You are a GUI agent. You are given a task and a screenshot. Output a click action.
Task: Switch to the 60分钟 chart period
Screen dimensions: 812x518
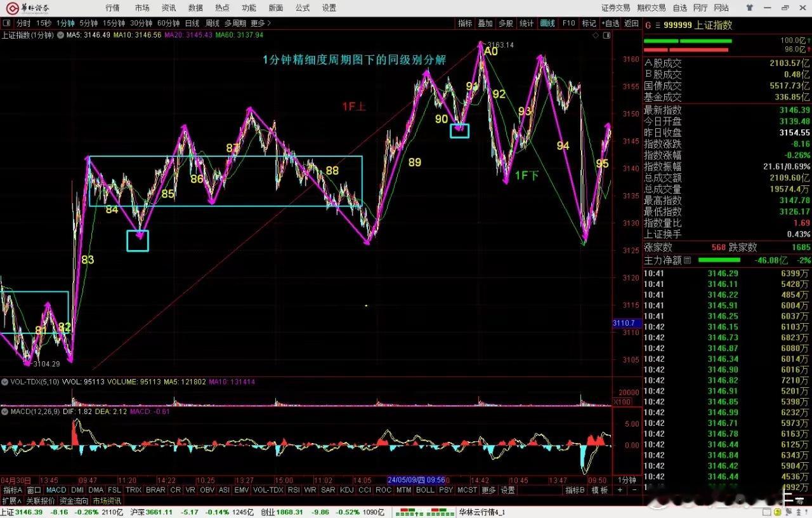point(168,23)
